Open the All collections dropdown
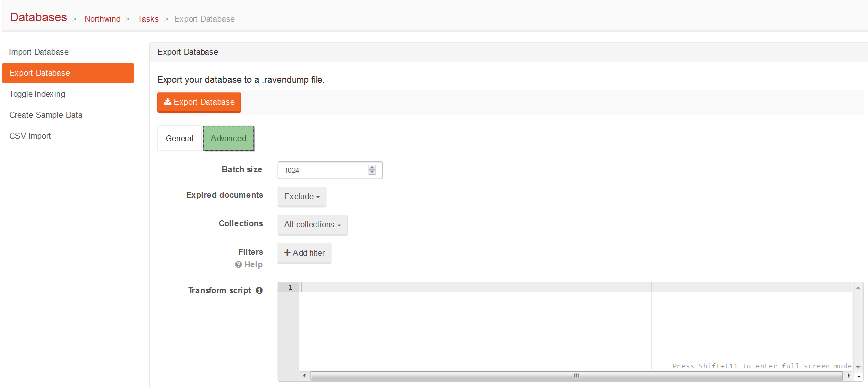 (x=312, y=225)
